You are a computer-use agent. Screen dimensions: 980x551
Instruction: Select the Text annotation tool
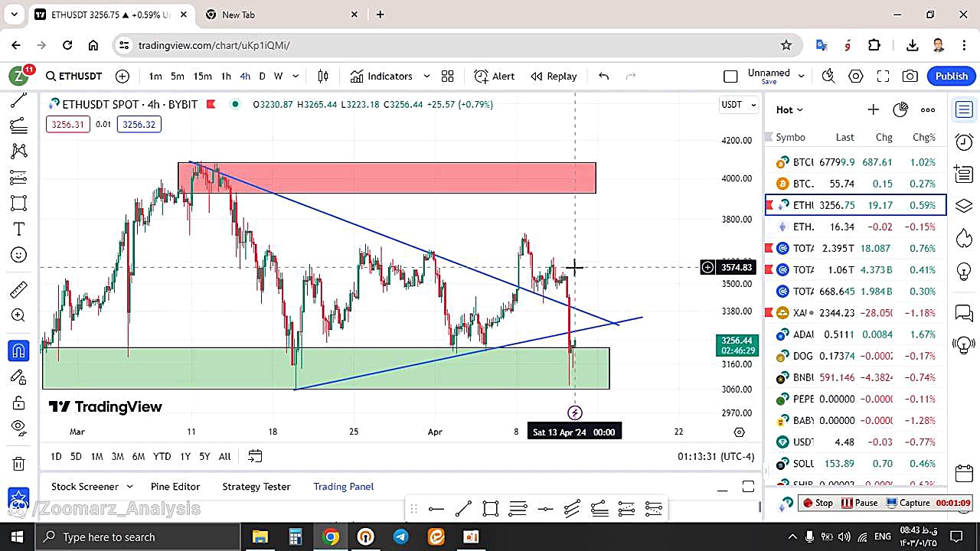[x=19, y=230]
